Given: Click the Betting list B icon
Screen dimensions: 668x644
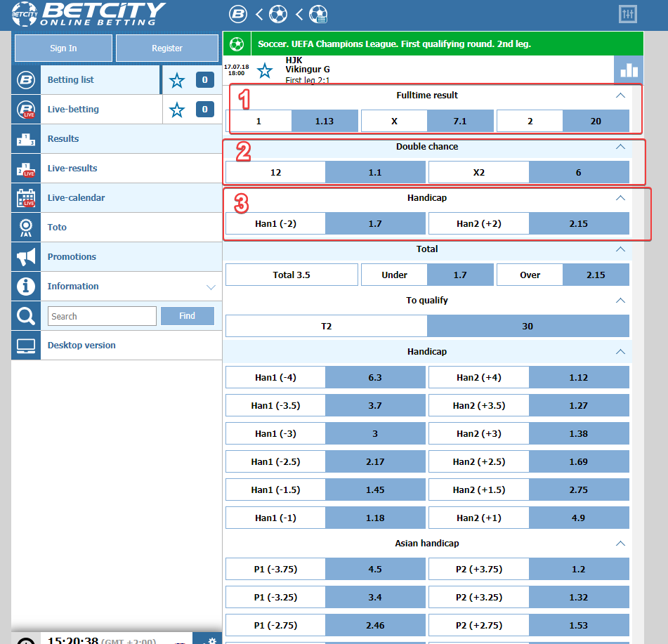Looking at the screenshot, I should pyautogui.click(x=26, y=79).
